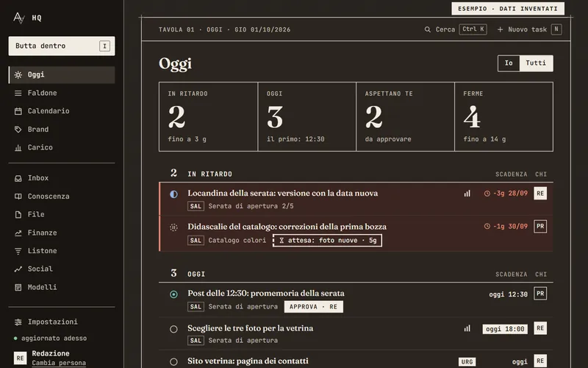The image size is (588, 368).
Task: Click title Locandina della serata task
Action: [x=283, y=194]
